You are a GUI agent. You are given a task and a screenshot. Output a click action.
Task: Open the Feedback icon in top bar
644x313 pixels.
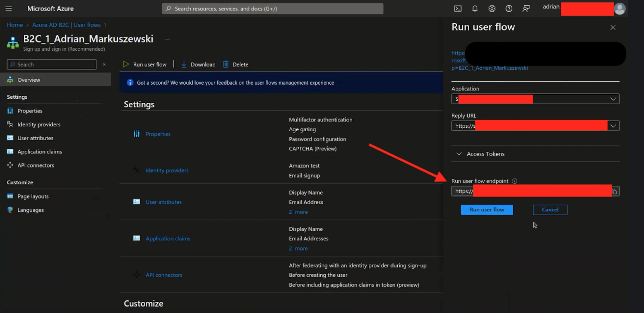(x=526, y=8)
